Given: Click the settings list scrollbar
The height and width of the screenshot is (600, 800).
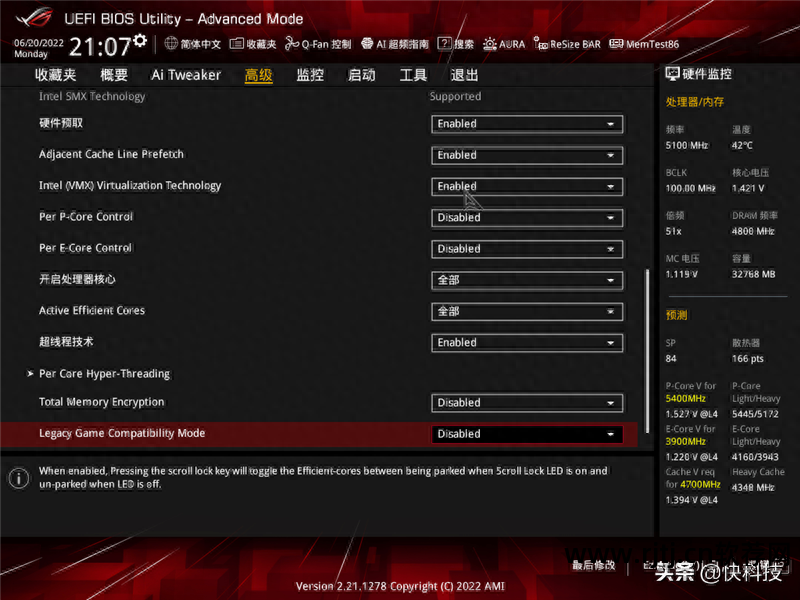Looking at the screenshot, I should (647, 351).
